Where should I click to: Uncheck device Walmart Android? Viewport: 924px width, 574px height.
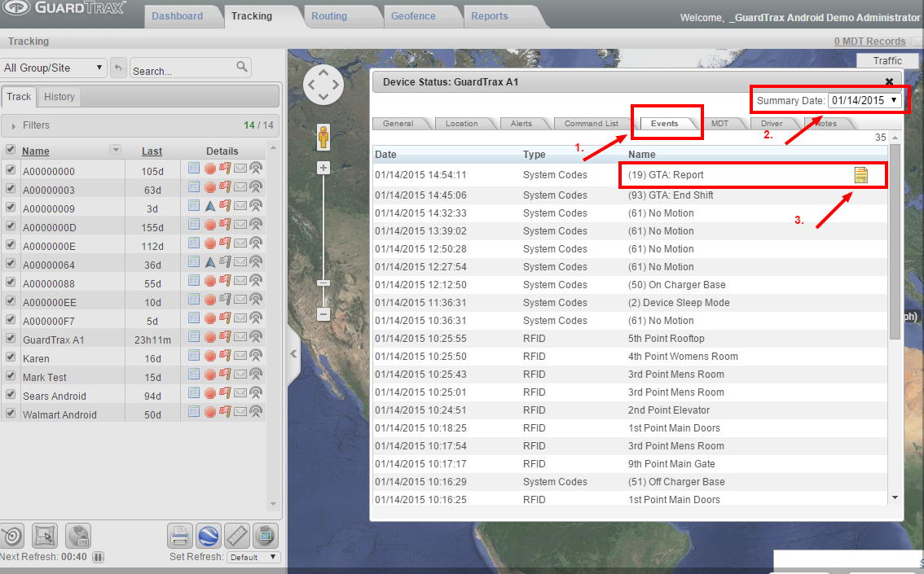click(10, 414)
